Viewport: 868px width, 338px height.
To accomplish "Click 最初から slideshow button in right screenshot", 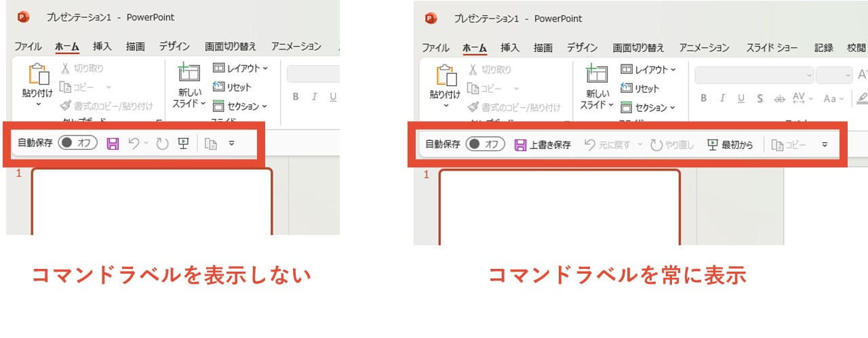I will click(x=730, y=145).
